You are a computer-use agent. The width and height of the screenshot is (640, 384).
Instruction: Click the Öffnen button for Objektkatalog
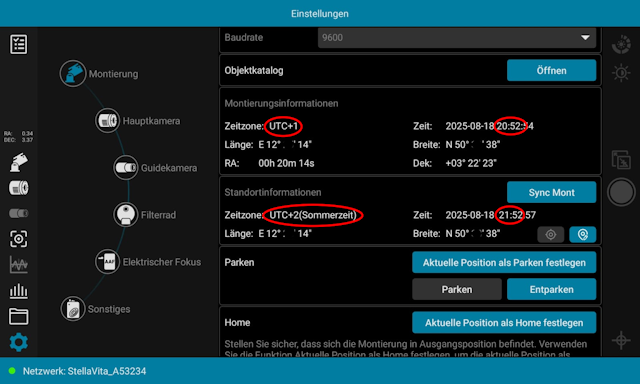[x=551, y=71]
